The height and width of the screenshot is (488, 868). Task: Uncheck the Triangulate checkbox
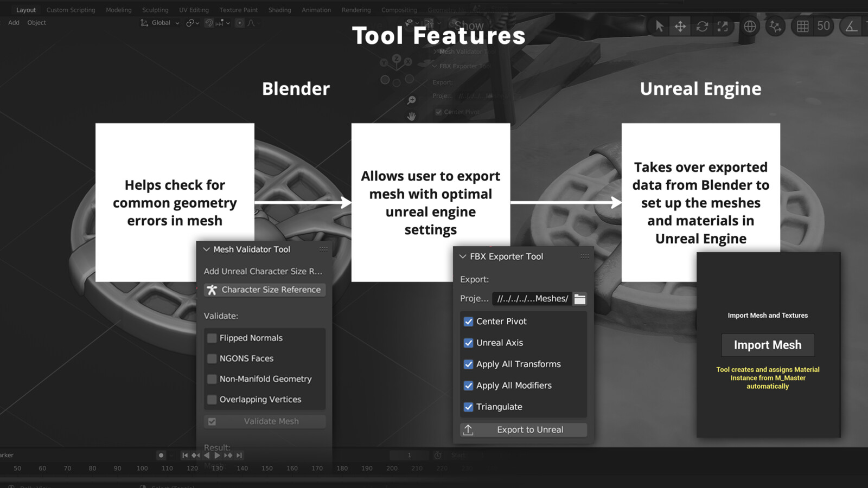click(x=469, y=407)
